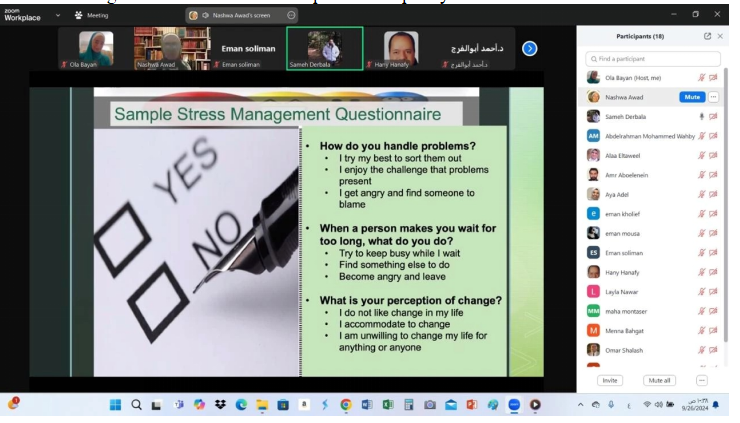Open Google Chrome from the taskbar

click(x=345, y=404)
